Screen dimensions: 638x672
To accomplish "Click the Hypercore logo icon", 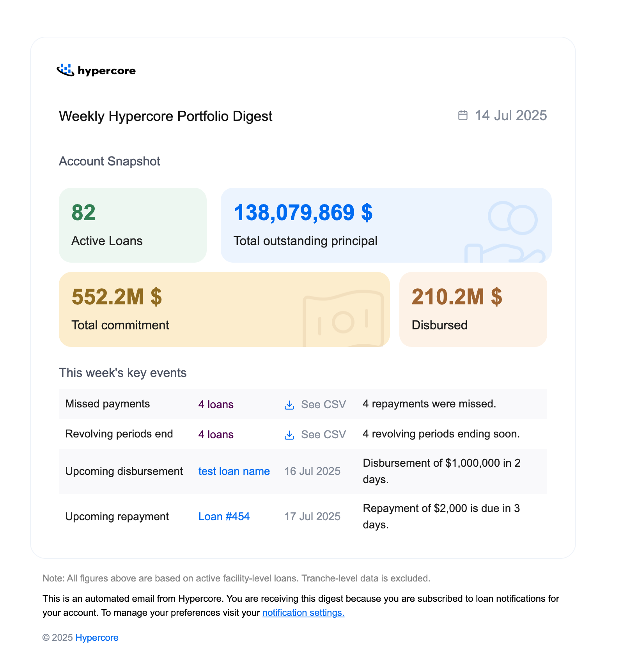I will tap(66, 70).
